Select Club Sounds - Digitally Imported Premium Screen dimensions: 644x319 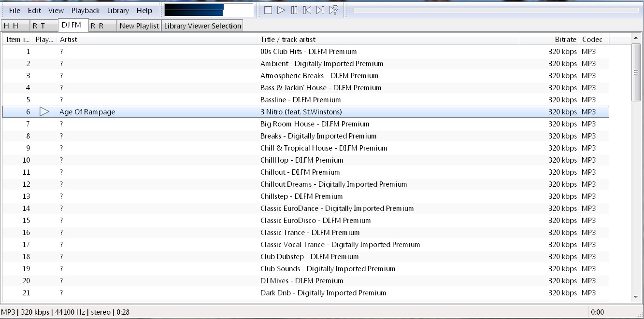tap(306, 269)
